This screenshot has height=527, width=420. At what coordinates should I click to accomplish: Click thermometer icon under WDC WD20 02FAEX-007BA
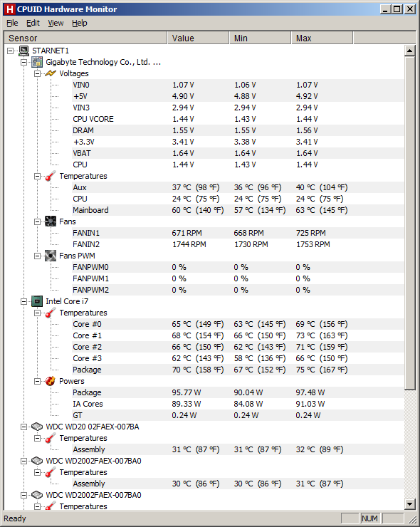51,438
